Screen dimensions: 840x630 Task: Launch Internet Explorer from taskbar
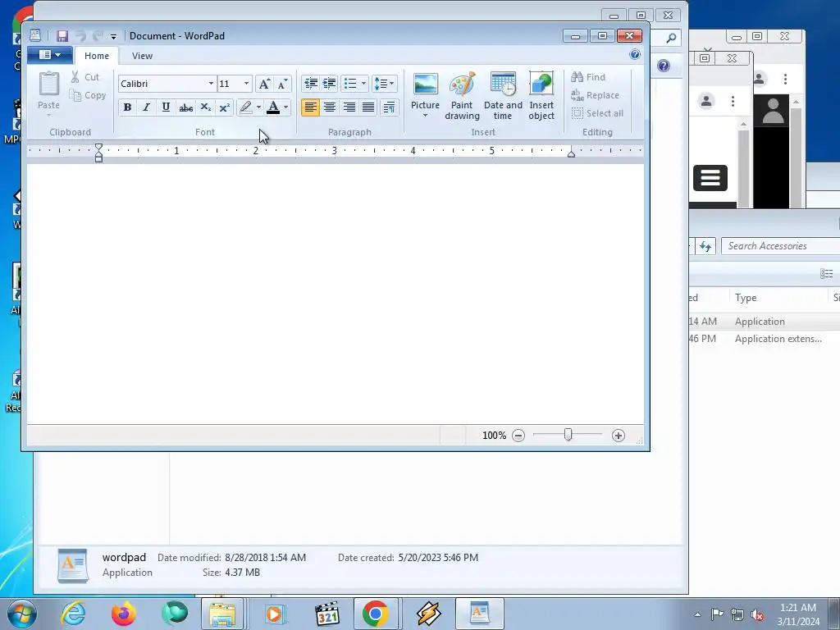73,614
